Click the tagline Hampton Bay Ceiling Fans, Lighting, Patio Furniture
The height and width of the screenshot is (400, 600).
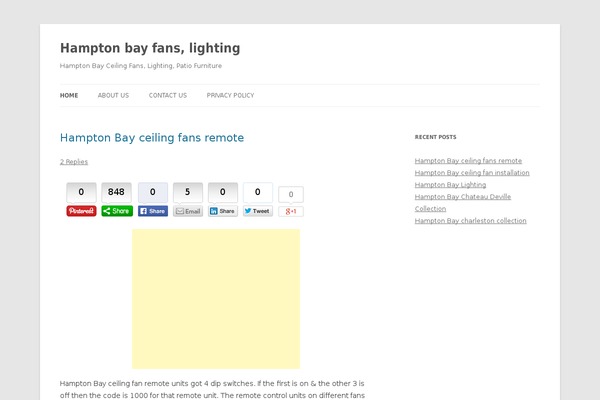click(141, 66)
